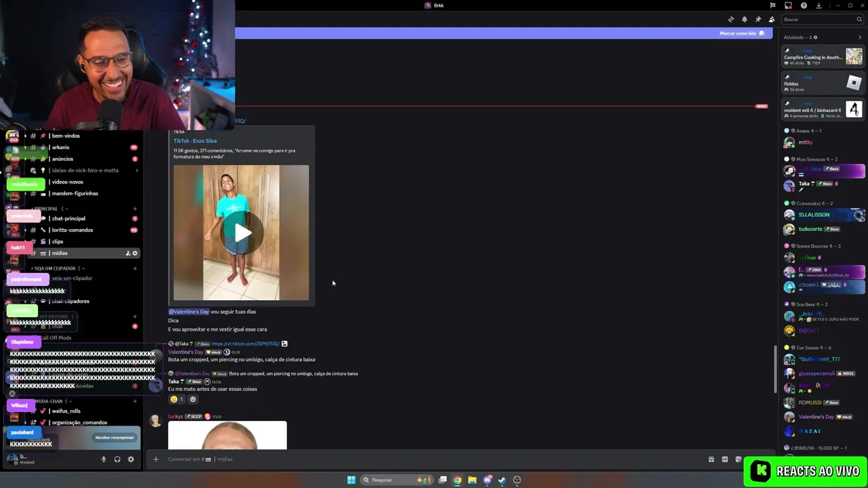868x488 pixels.
Task: Collapse the PRINCIPAL category
Action: click(50, 209)
